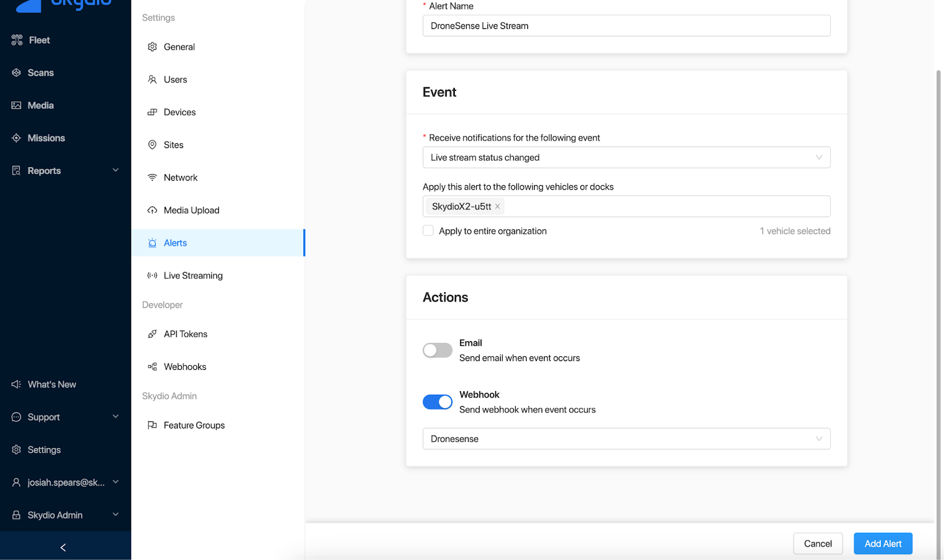Click the Media Upload cloud icon
Screen dimensions: 944x560
click(x=152, y=210)
